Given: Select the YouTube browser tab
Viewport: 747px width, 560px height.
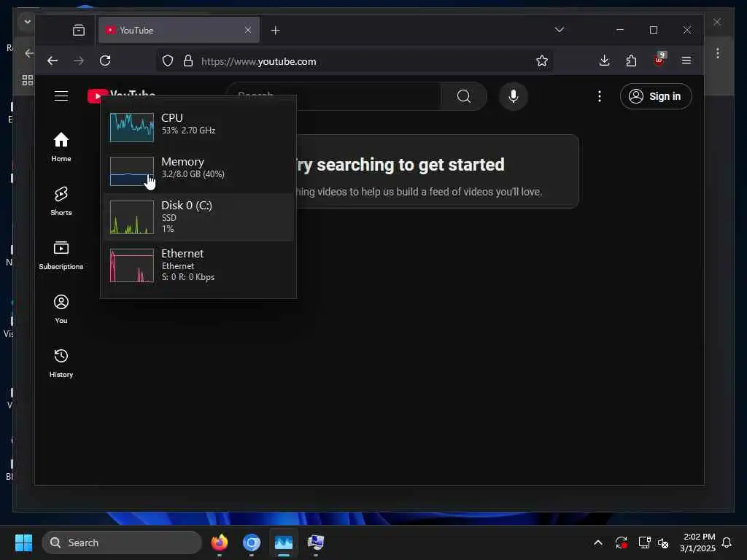Looking at the screenshot, I should (179, 30).
